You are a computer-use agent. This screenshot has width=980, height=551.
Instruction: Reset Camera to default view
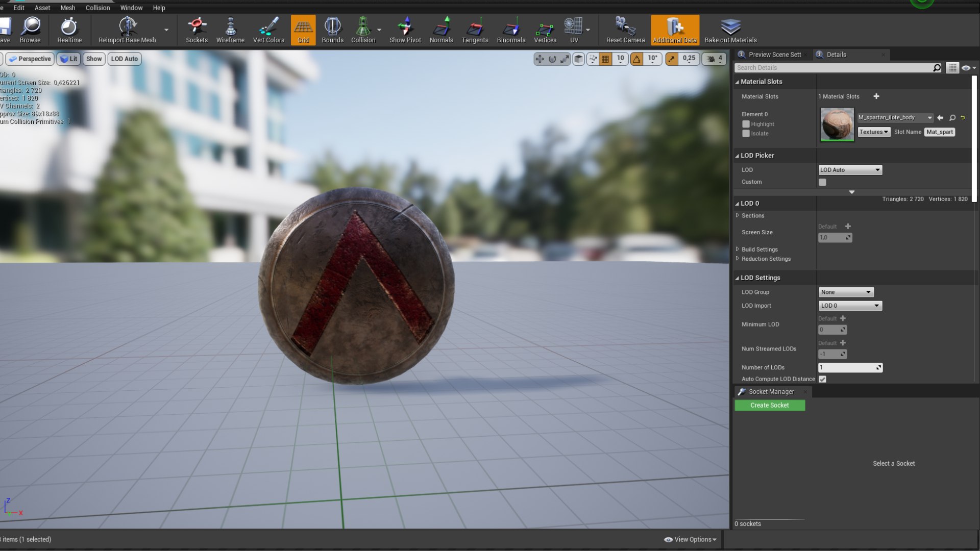[625, 30]
